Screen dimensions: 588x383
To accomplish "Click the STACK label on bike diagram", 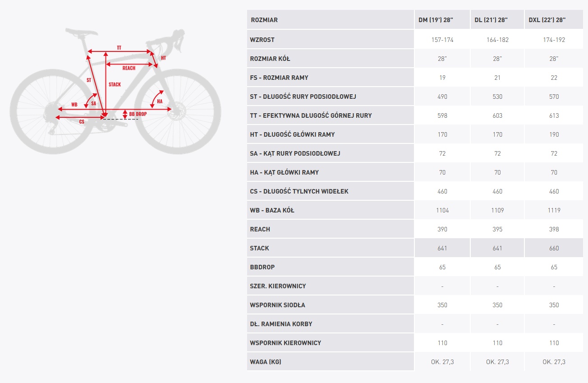I will pos(115,84).
